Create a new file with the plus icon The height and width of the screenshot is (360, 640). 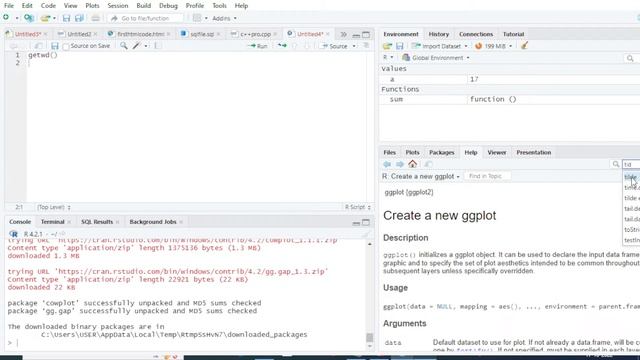point(6,18)
